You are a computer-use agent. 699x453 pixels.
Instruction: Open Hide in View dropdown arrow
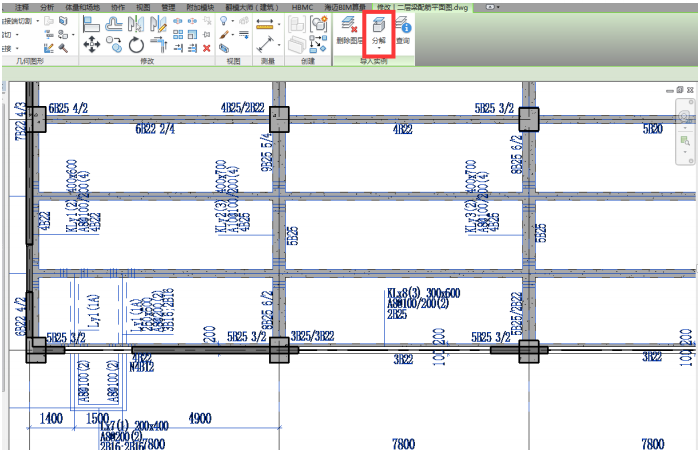point(233,21)
